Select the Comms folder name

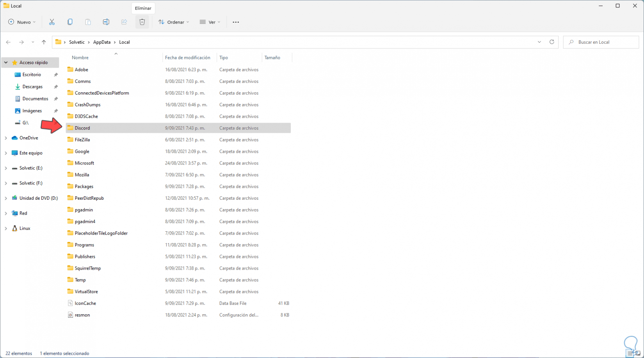pyautogui.click(x=83, y=81)
